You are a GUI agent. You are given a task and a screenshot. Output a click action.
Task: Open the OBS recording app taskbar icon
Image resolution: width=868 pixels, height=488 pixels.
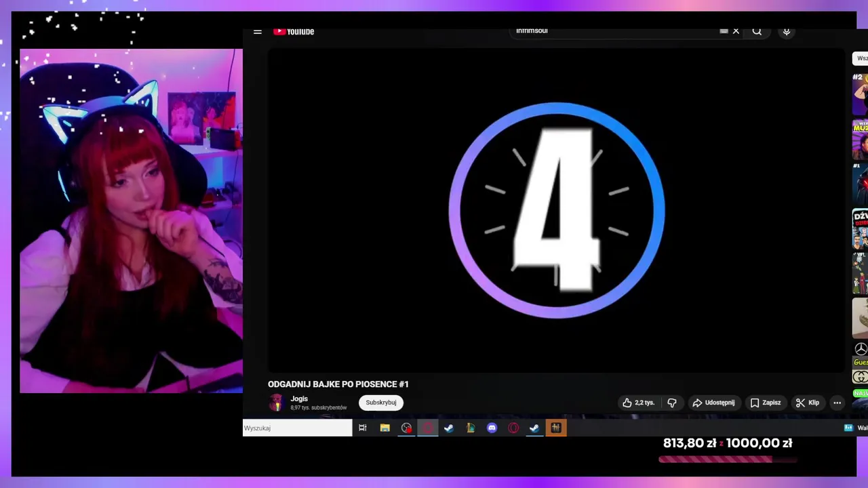click(x=406, y=428)
